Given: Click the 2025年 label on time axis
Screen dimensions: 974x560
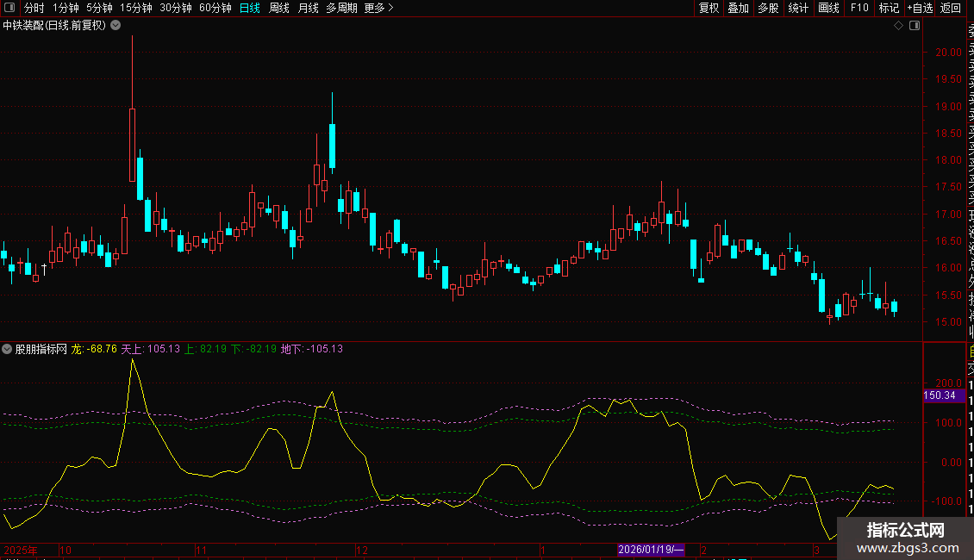Looking at the screenshot, I should [x=21, y=550].
